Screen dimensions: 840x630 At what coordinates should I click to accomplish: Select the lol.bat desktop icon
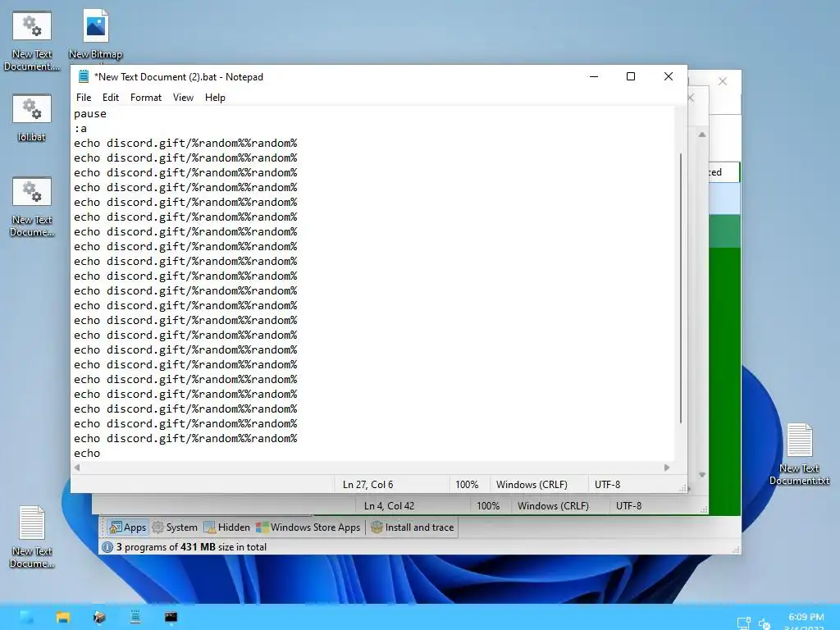click(32, 118)
